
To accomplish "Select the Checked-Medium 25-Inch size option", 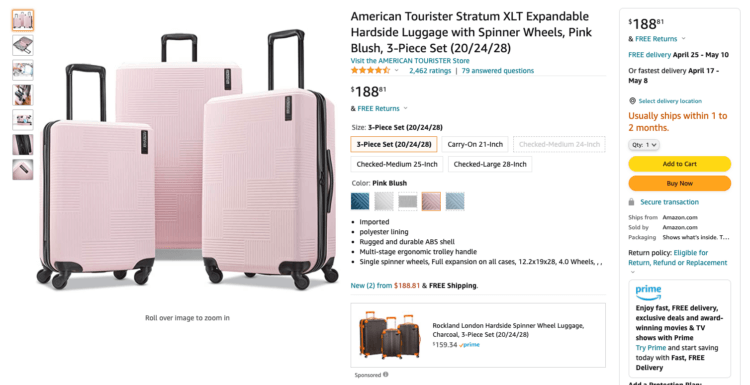I will 397,164.
